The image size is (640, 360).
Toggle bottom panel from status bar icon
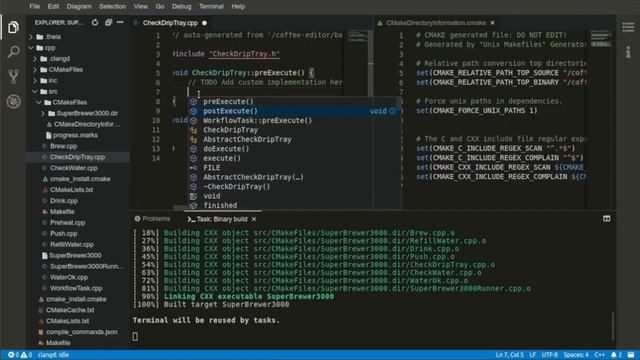pos(631,355)
